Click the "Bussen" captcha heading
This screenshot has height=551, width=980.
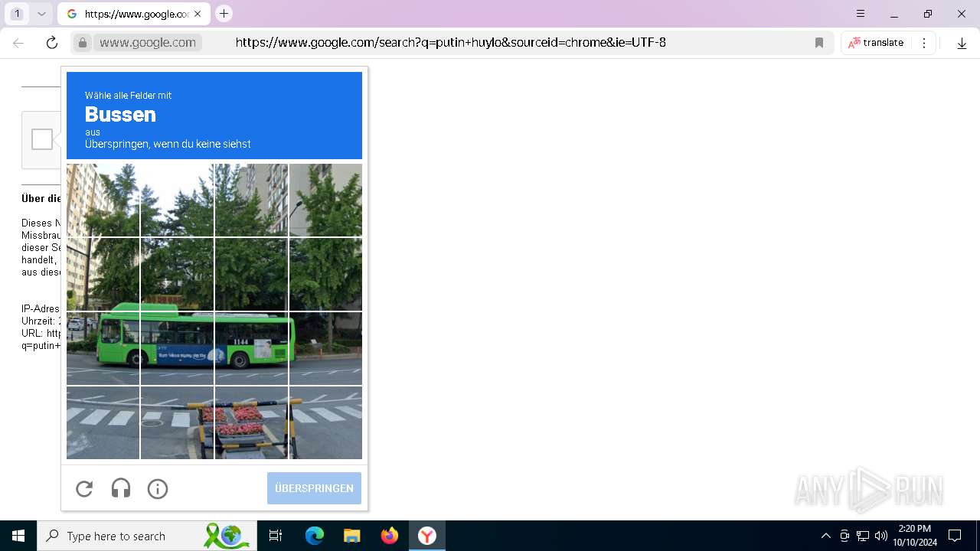click(x=120, y=114)
